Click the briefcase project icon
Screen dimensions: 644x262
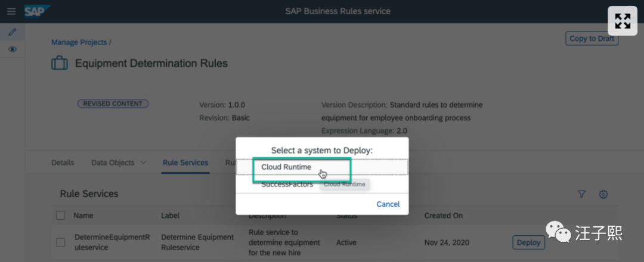coord(59,63)
